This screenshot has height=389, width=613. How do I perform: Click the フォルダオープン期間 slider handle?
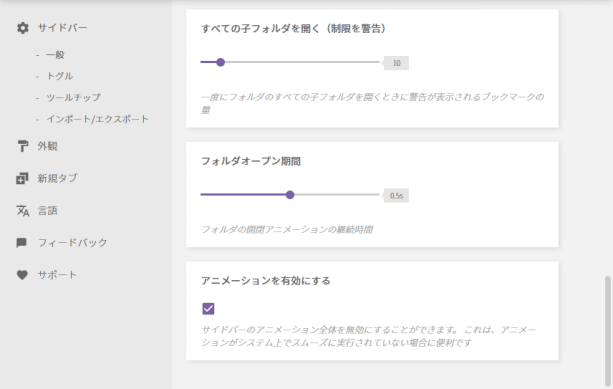(x=290, y=195)
